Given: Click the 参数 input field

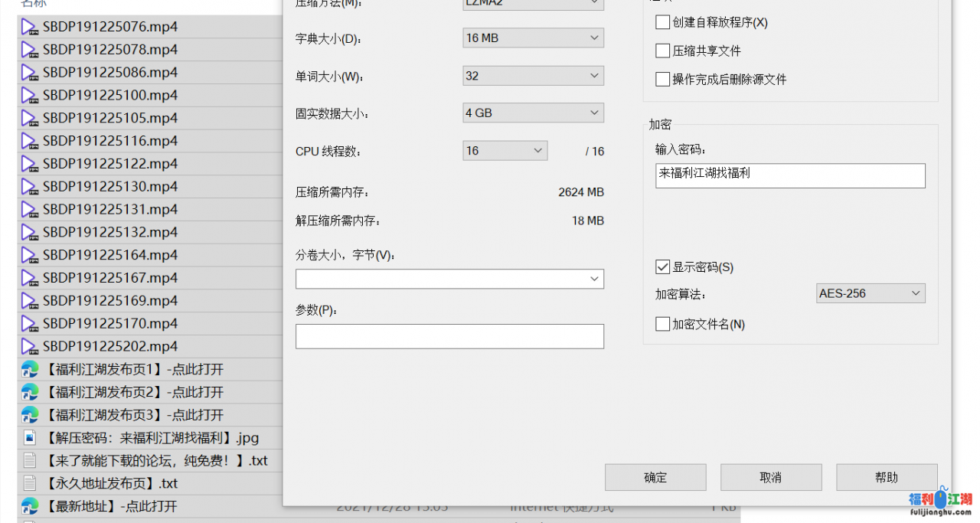Looking at the screenshot, I should point(449,336).
